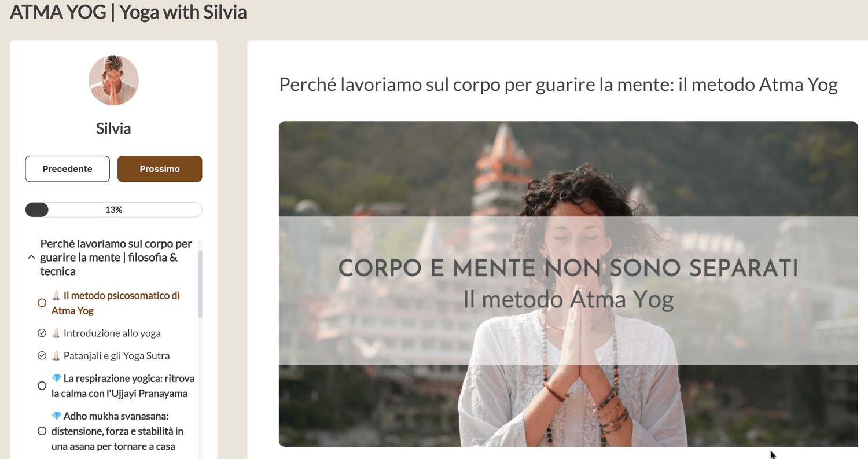Click candle emoji next to Introduzione allo yoga
Image resolution: width=868 pixels, height=459 pixels.
coord(56,333)
